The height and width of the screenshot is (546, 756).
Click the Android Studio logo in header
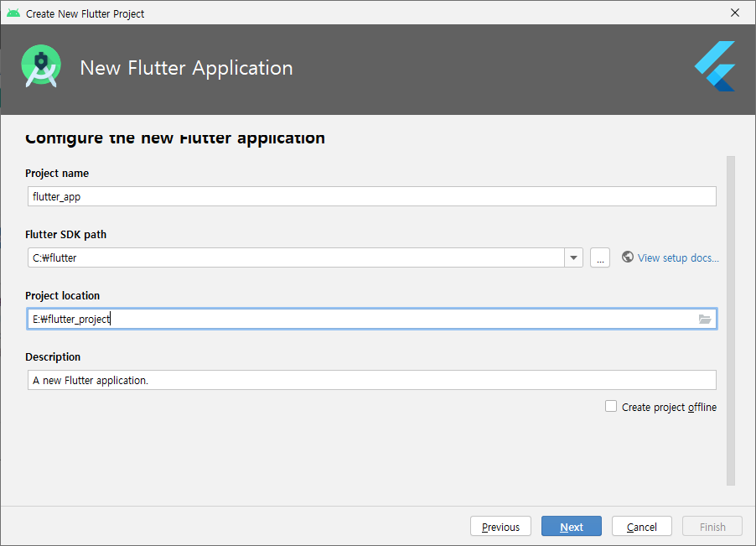point(41,66)
